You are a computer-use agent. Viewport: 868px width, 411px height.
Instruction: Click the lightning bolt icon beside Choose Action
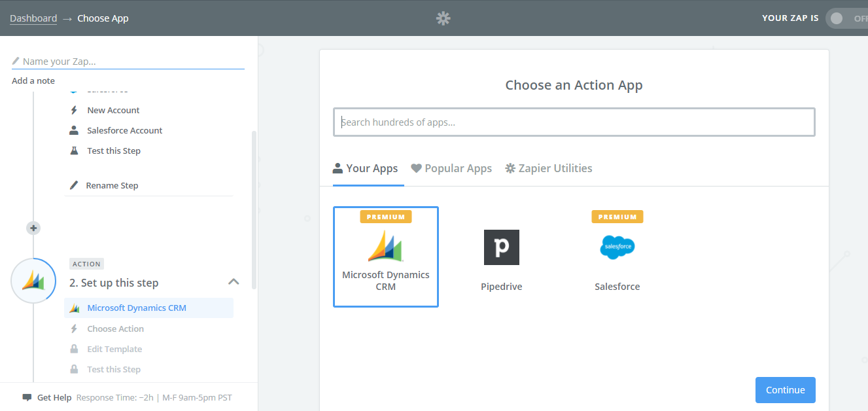[x=74, y=329]
